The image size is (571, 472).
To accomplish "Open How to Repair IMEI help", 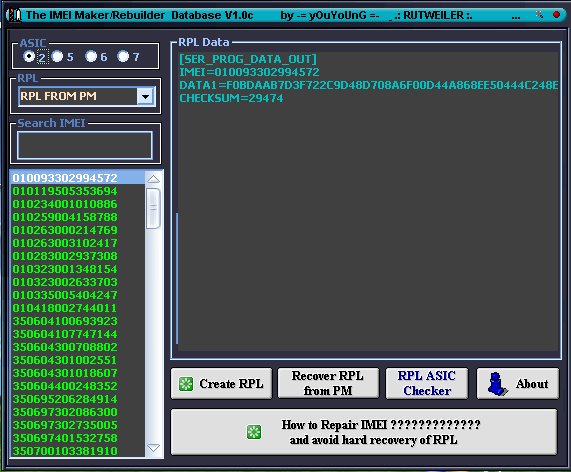I will [x=364, y=432].
